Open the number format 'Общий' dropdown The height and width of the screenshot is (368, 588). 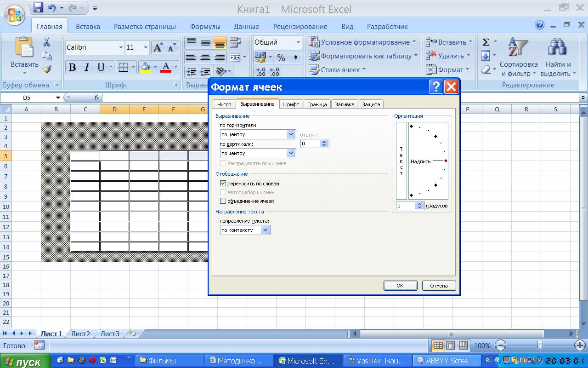(298, 42)
